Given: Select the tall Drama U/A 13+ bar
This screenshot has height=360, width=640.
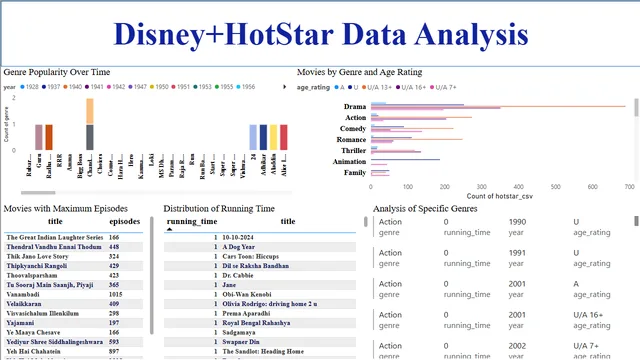Looking at the screenshot, I should (x=498, y=106).
